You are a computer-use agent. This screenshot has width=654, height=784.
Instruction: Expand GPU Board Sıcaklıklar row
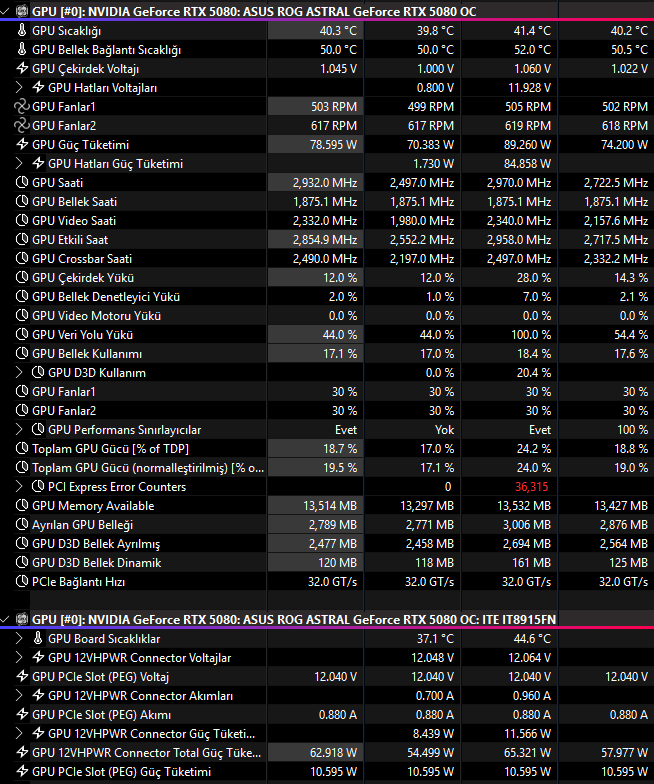point(19,638)
